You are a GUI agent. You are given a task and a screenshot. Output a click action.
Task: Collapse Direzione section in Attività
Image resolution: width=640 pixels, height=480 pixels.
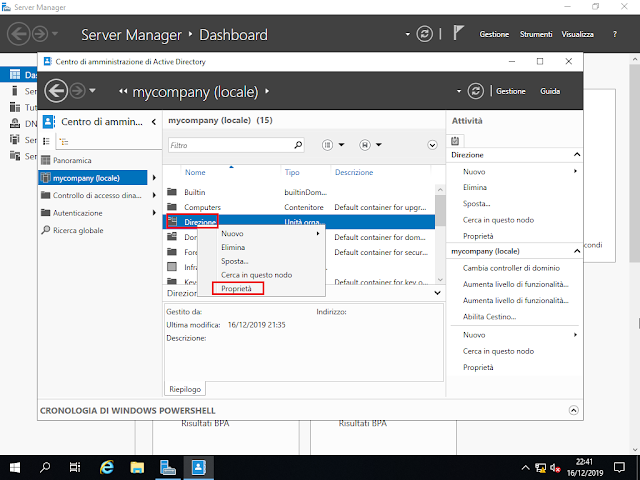tap(577, 155)
